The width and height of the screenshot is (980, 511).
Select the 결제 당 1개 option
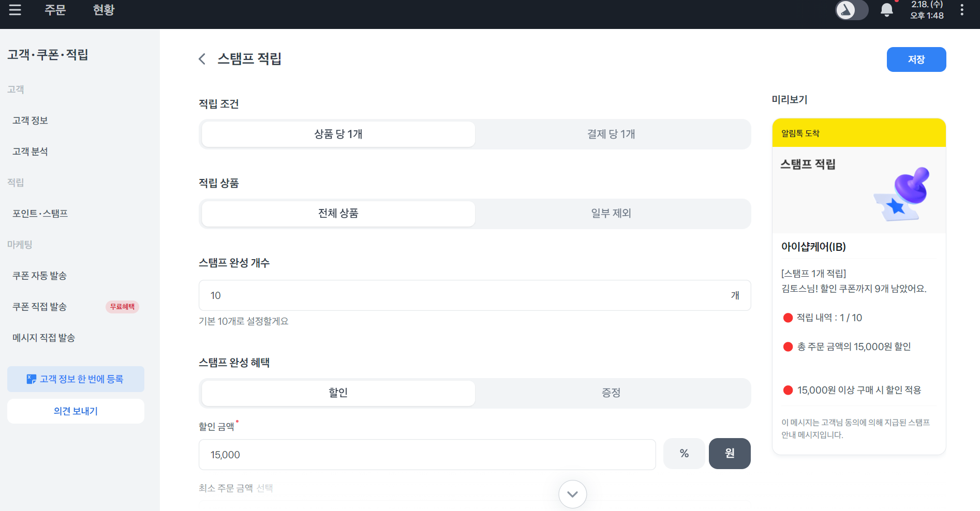611,134
